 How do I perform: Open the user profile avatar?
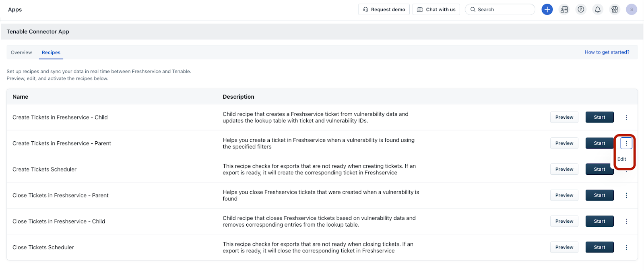tap(632, 9)
